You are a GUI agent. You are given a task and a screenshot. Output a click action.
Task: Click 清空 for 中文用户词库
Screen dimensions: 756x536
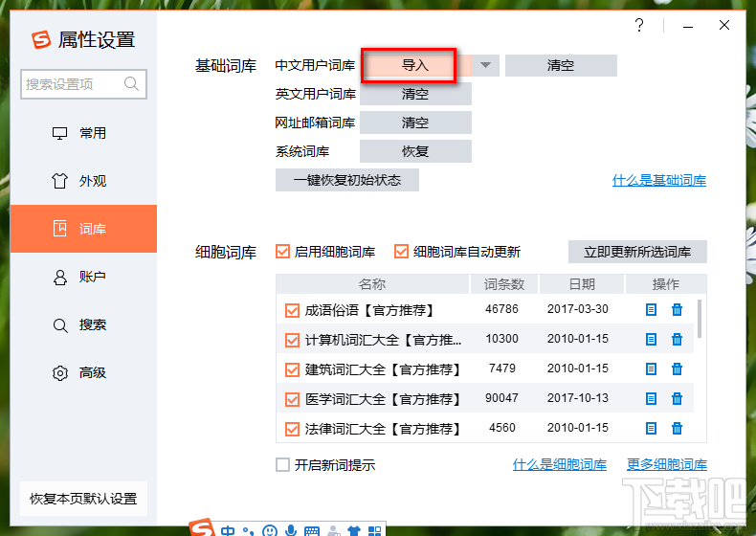point(561,65)
